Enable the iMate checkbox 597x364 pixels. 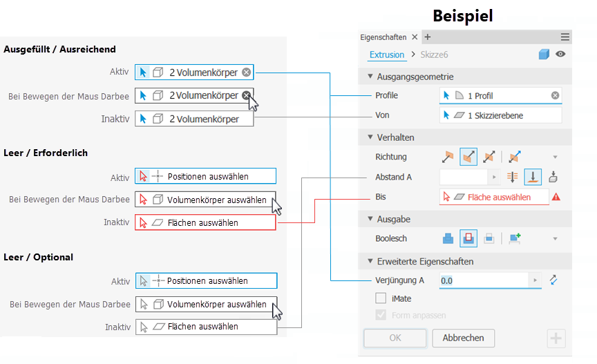pyautogui.click(x=381, y=298)
